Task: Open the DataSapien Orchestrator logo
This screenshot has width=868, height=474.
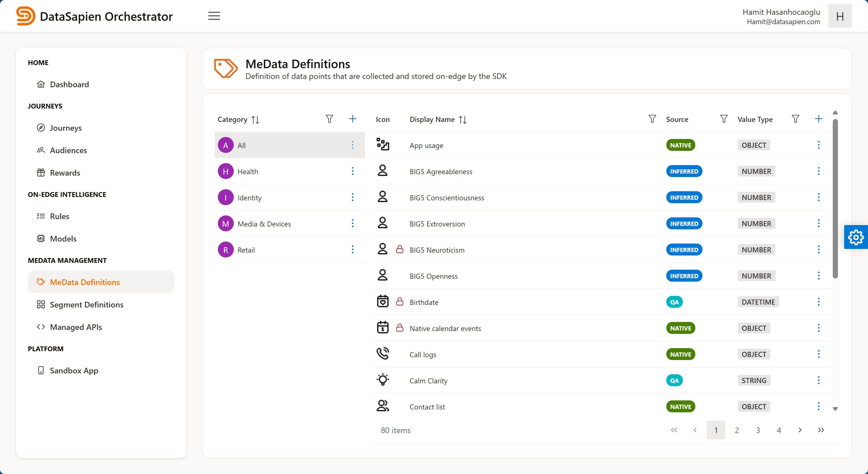Action: pyautogui.click(x=25, y=16)
